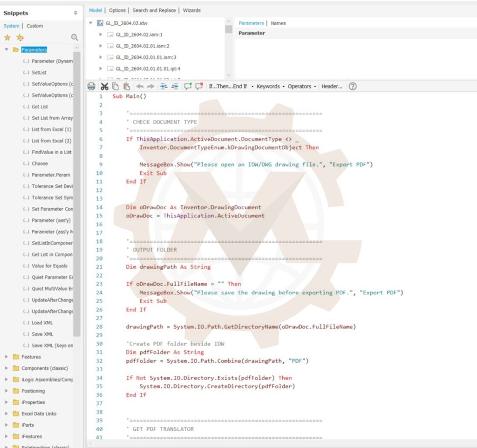Open the help question mark icon
Image resolution: width=477 pixels, height=448 pixels.
[x=353, y=86]
